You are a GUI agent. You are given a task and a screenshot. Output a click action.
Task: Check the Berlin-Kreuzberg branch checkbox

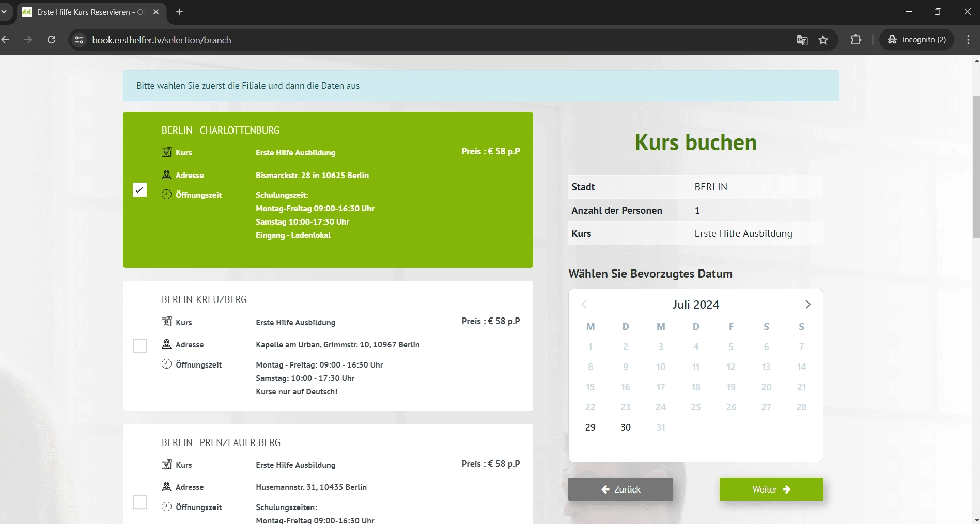(139, 345)
